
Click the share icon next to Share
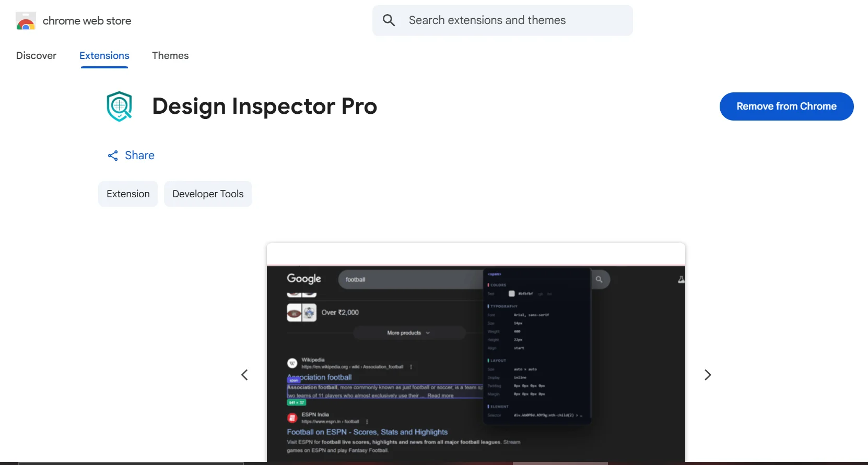113,156
